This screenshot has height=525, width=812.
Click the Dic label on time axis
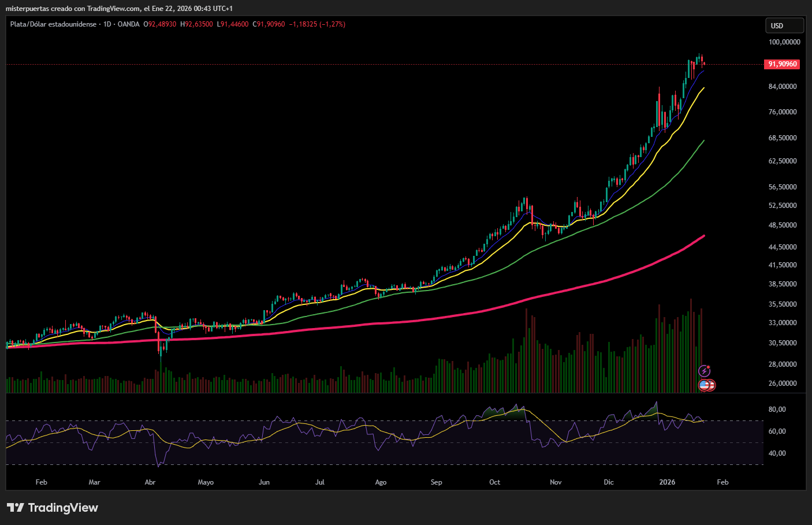pos(609,482)
